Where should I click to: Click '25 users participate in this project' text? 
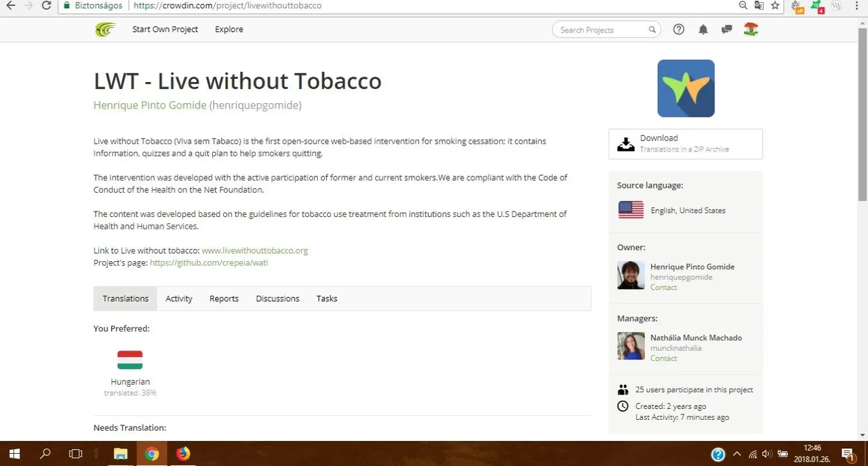(694, 390)
